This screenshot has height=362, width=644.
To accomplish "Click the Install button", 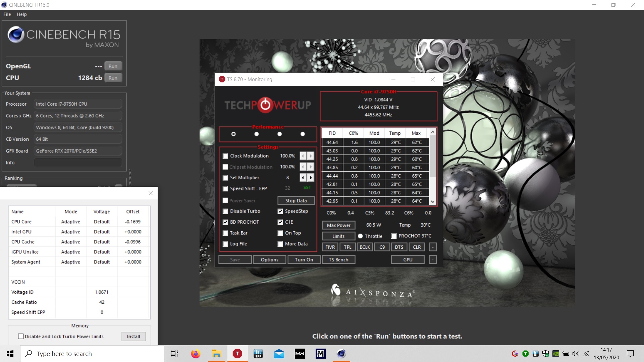I will 133,337.
